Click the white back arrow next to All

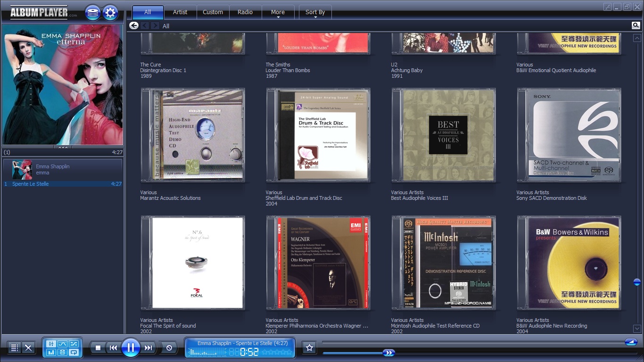[134, 25]
